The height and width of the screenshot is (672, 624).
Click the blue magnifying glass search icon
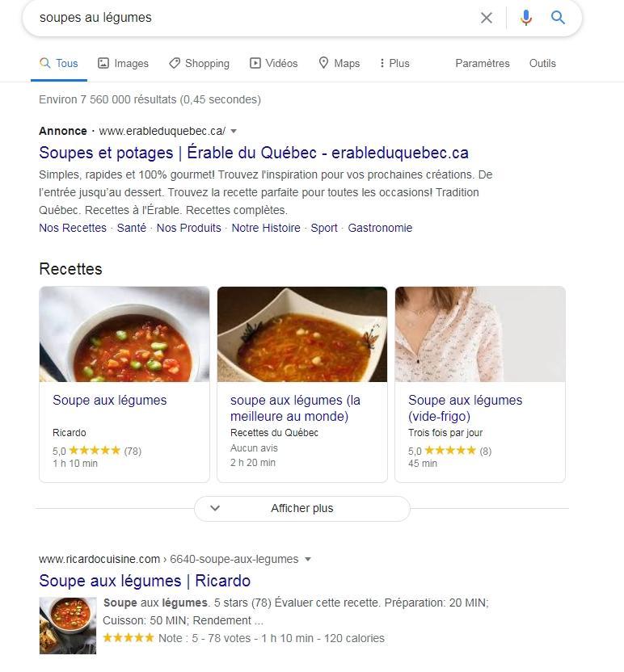tap(558, 18)
